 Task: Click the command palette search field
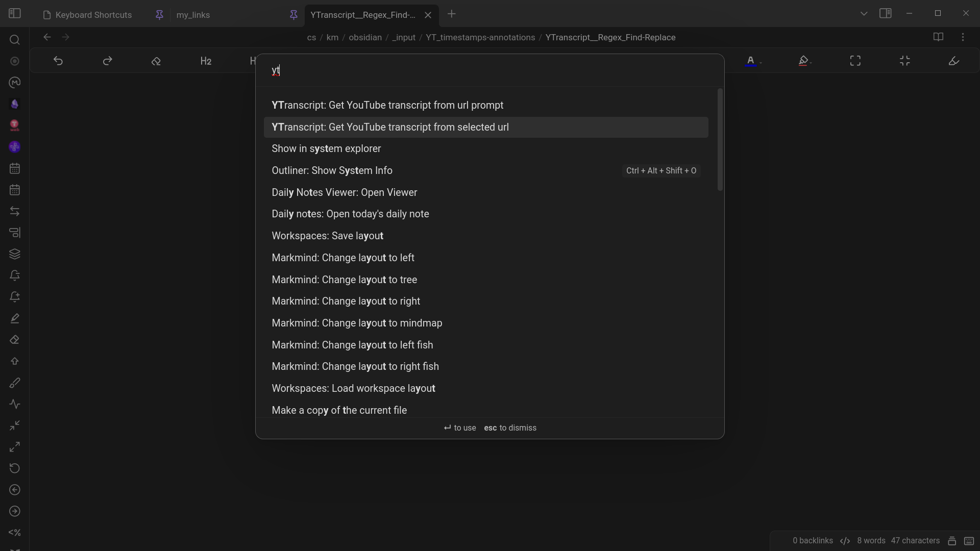click(490, 70)
